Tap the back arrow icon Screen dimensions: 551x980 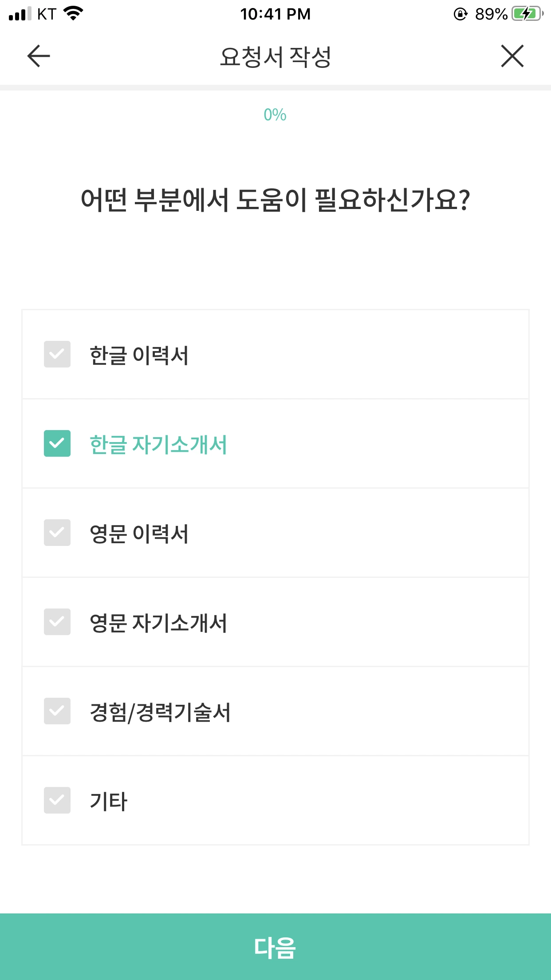39,56
